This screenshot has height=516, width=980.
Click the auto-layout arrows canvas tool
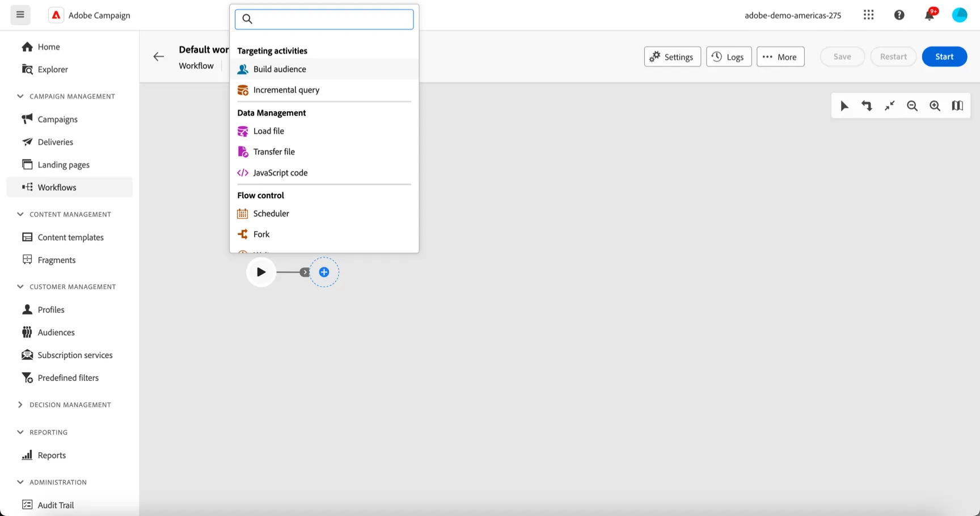click(867, 106)
